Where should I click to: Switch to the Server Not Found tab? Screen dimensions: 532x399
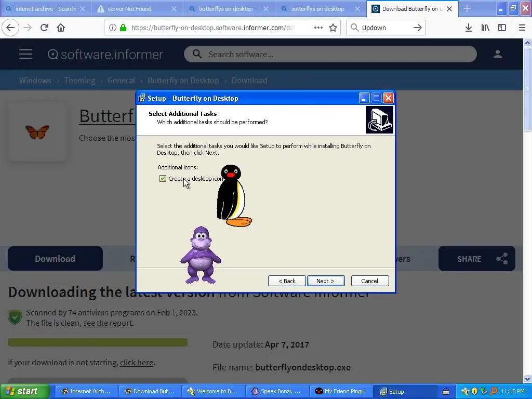pos(137,9)
